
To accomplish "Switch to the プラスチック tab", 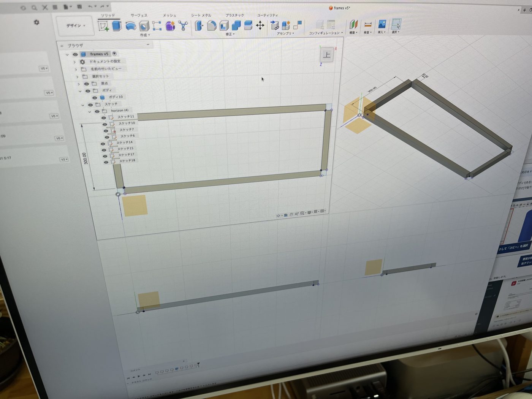I will pyautogui.click(x=235, y=16).
